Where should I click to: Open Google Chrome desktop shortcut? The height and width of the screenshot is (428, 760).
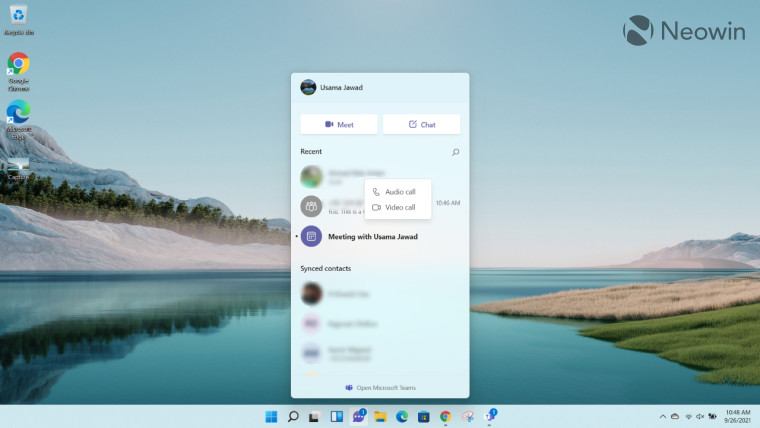pos(18,72)
